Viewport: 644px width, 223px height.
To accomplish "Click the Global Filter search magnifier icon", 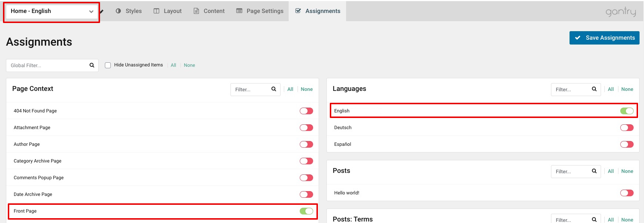I will tap(92, 65).
